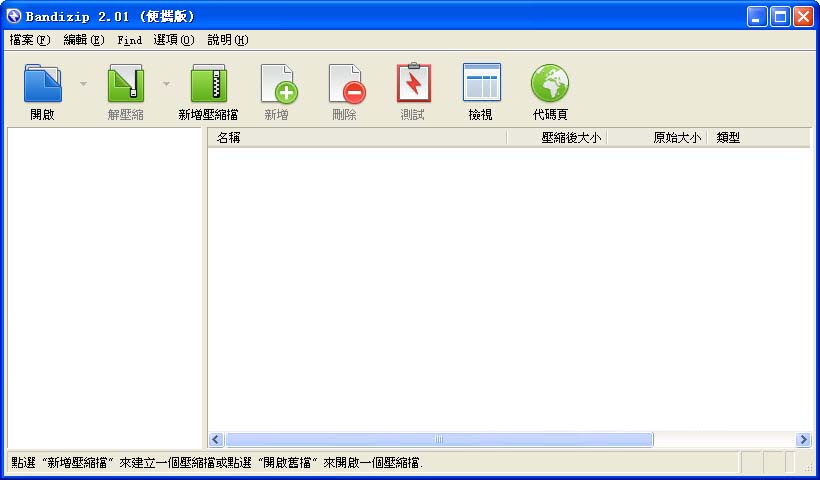
Task: Expand the dropdown arrow beside 開啟
Action: click(x=84, y=84)
